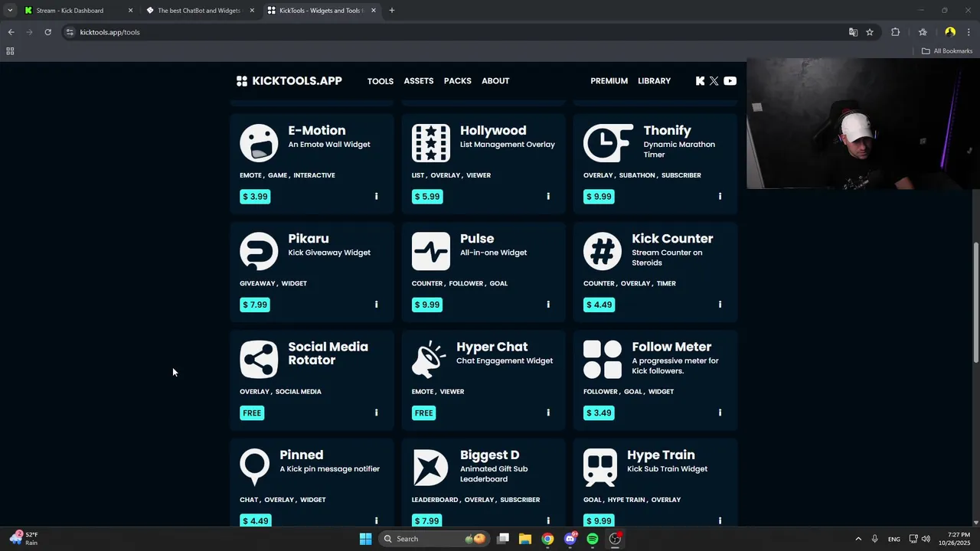
Task: Open the X social icon in header
Action: (x=714, y=81)
